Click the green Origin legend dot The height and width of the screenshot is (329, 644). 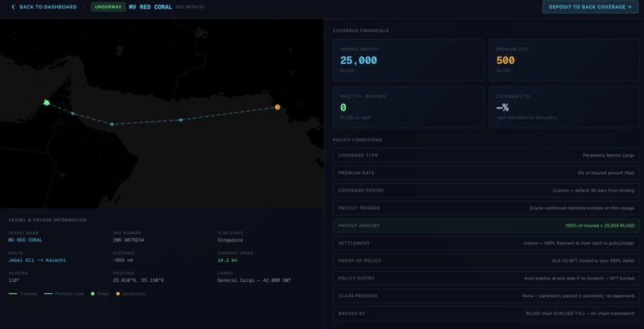tap(93, 294)
